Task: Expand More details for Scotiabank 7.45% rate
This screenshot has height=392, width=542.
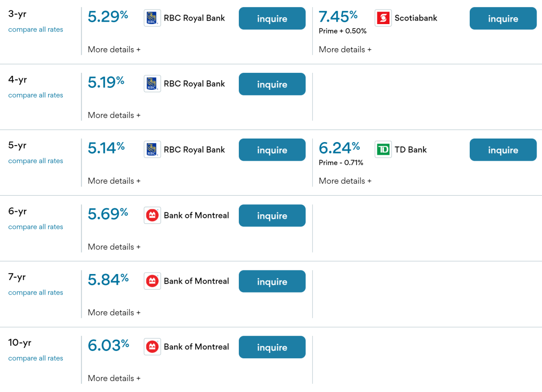Action: tap(345, 49)
